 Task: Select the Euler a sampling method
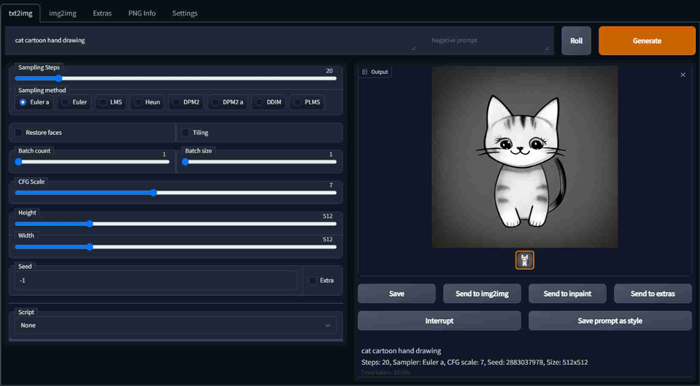(34, 102)
